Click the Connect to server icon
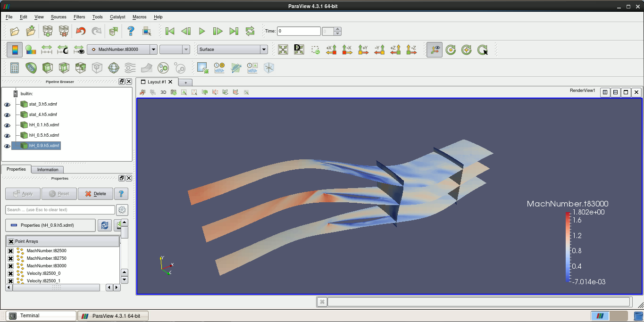The height and width of the screenshot is (322, 644). [x=47, y=31]
